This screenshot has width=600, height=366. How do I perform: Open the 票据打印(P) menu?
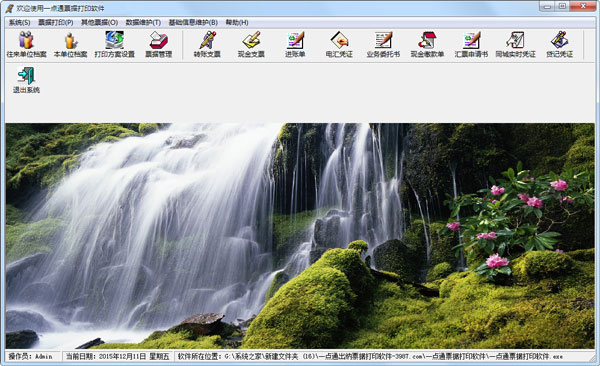(56, 23)
